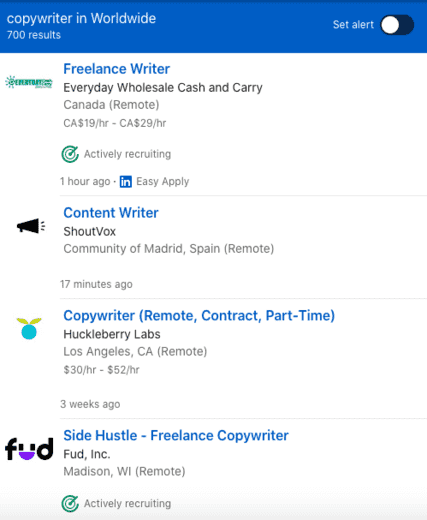Open Copywriter (Remote, Contract, Part-Time) listing
Viewport: 427px width, 520px height.
point(199,316)
